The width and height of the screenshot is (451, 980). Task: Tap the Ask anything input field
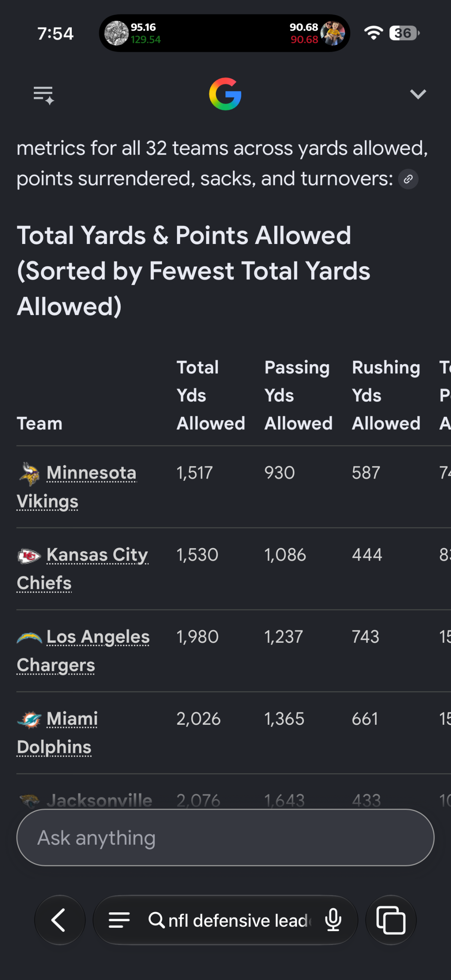[x=225, y=838]
